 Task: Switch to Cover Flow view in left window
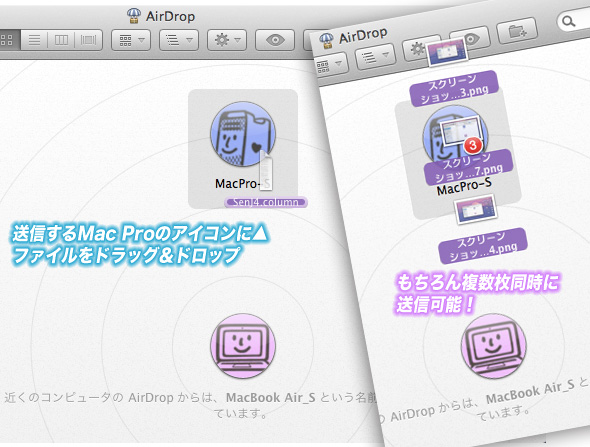tap(88, 40)
